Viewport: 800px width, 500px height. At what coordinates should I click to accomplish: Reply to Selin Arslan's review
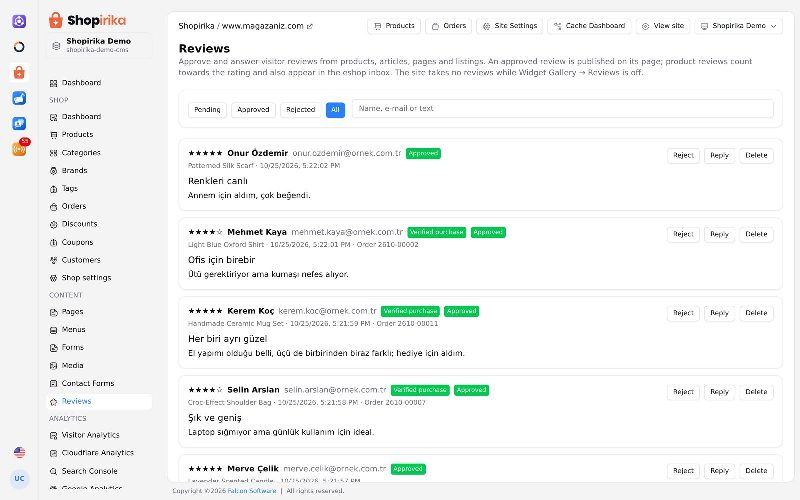719,392
